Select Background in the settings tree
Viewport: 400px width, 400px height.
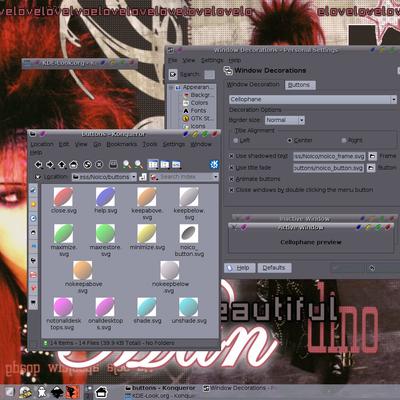[x=198, y=95]
